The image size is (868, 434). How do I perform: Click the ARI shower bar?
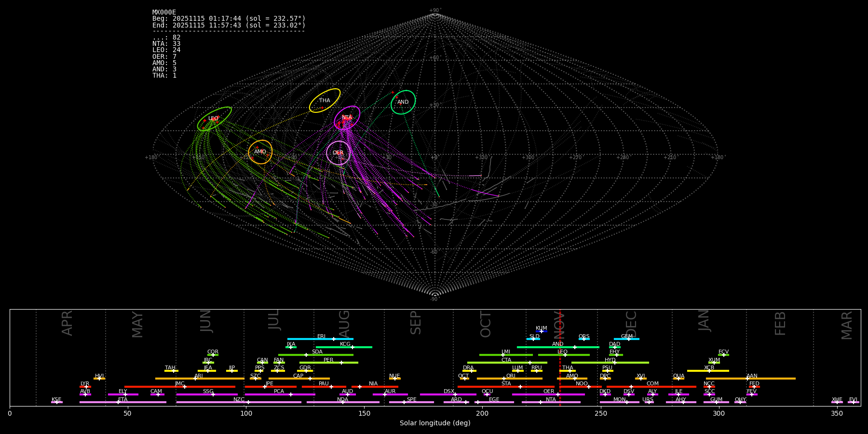tap(200, 379)
